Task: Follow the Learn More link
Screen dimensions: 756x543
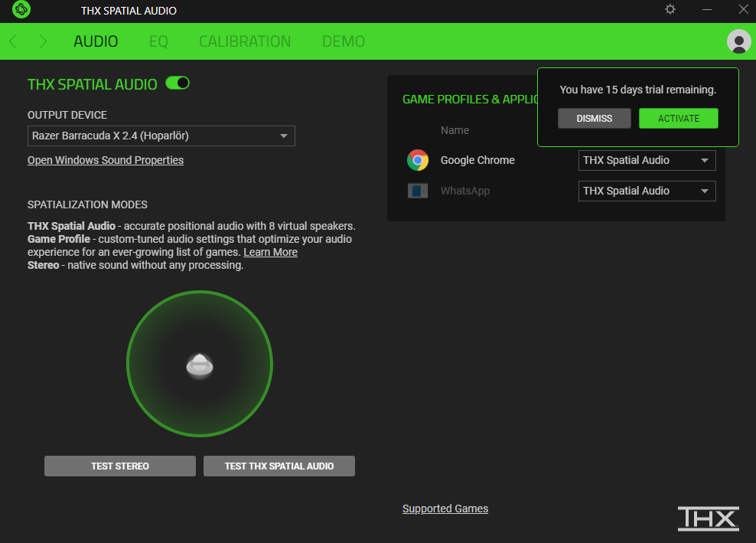Action: click(270, 252)
